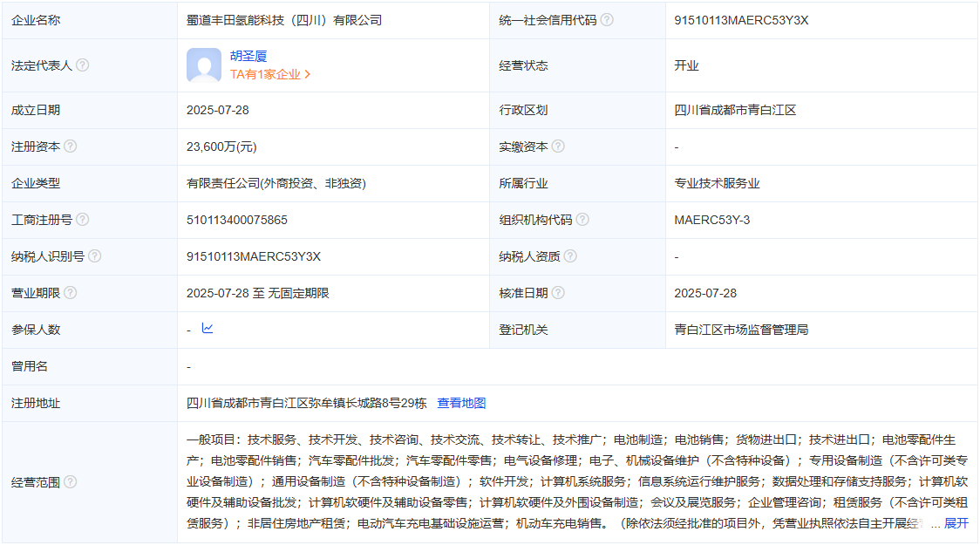Viewport: 980px width, 545px height.
Task: Open help icon for 营业期限
Action: click(71, 293)
